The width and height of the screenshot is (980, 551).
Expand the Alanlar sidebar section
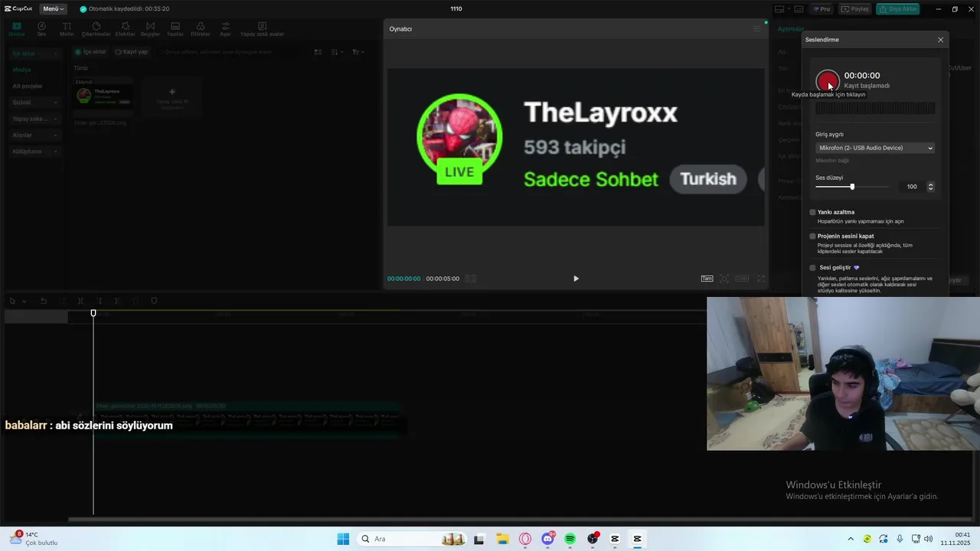click(x=35, y=135)
